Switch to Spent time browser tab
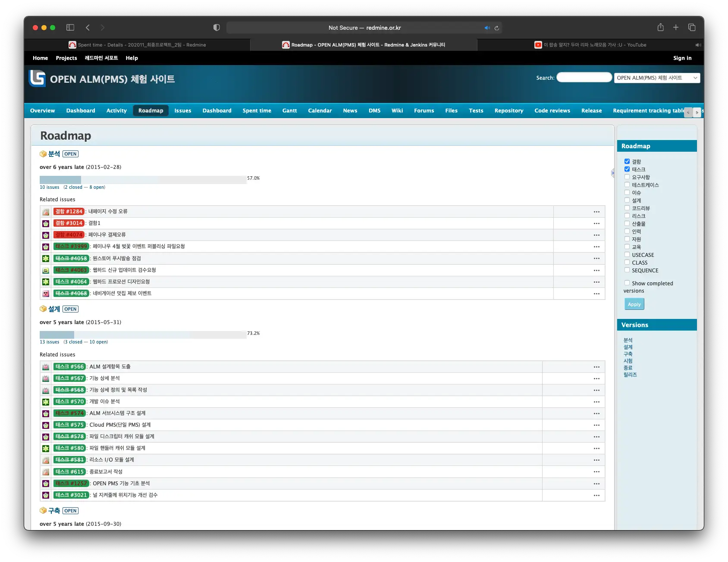Image resolution: width=728 pixels, height=562 pixels. (137, 45)
